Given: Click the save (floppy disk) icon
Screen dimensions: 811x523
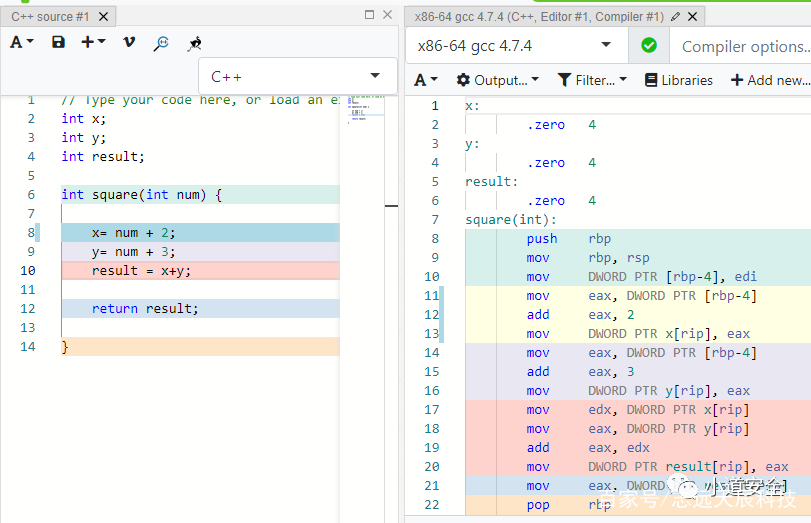Looking at the screenshot, I should [x=58, y=42].
